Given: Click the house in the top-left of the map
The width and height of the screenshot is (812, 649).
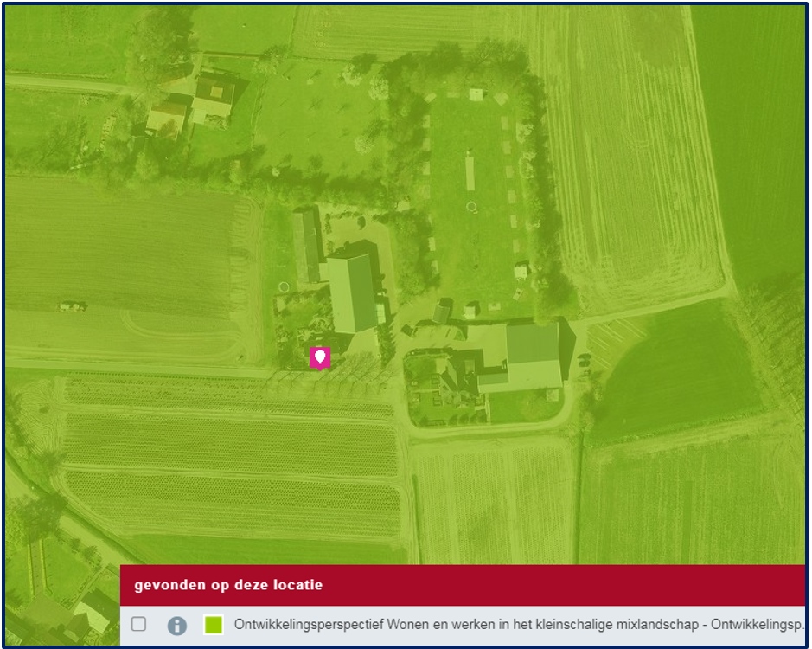Looking at the screenshot, I should (x=213, y=95).
